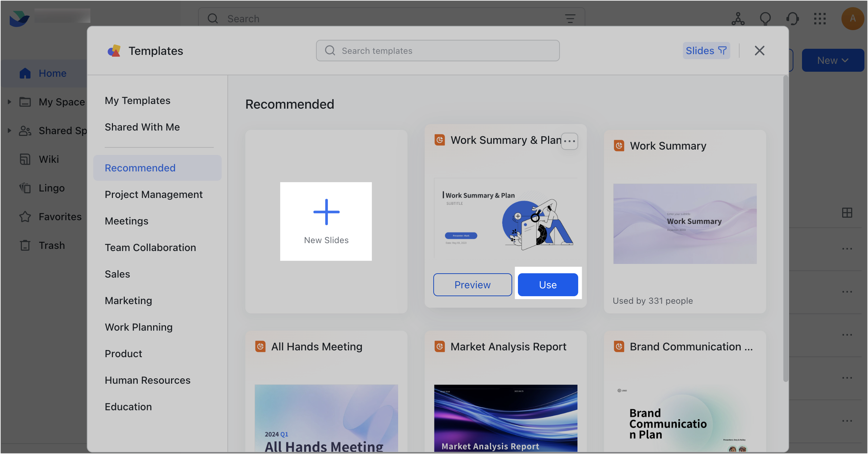
Task: Expand the Shared Spaces tree item
Action: (x=9, y=131)
